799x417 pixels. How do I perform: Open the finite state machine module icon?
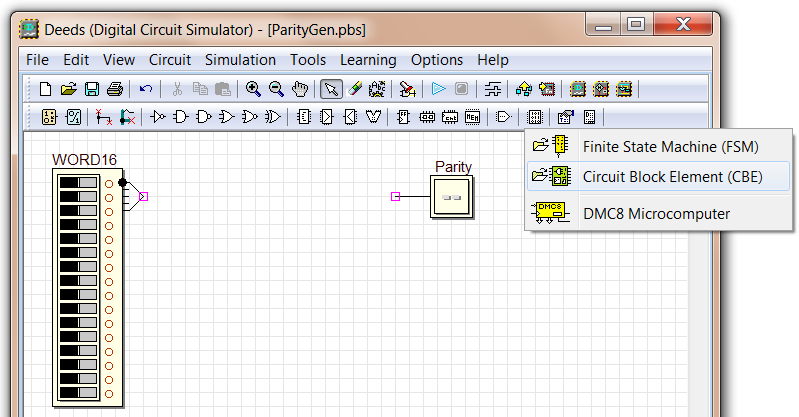pos(601,89)
